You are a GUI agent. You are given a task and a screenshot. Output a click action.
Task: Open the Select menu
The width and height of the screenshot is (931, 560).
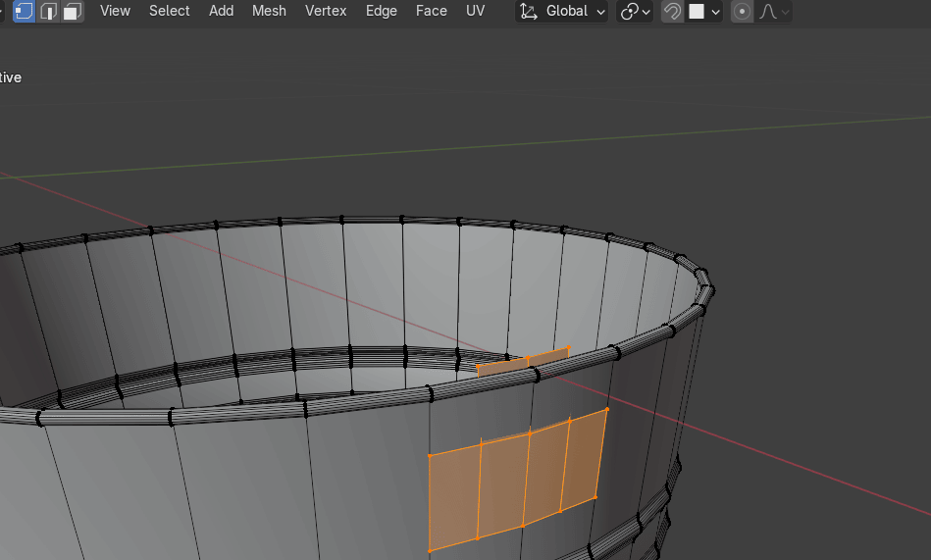point(170,11)
